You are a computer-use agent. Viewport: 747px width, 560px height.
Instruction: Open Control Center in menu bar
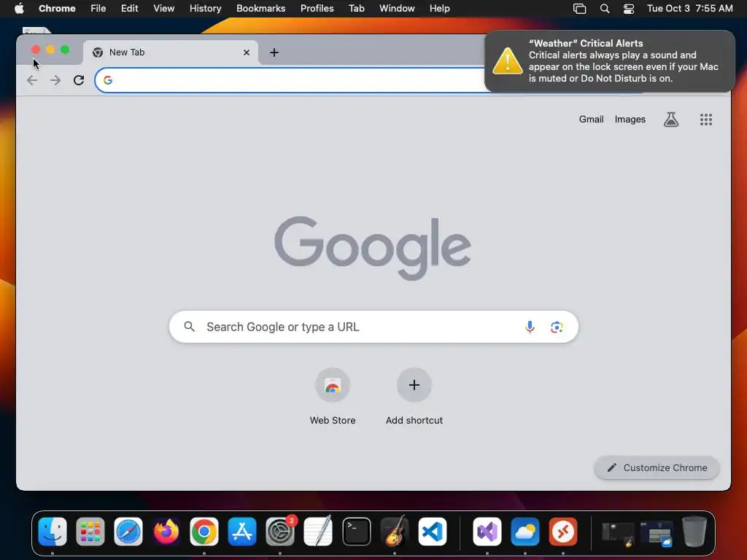point(628,9)
